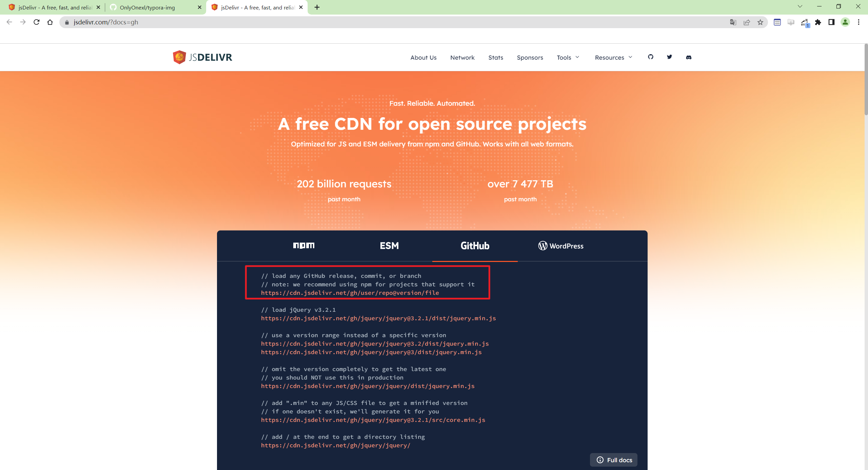Select the ESM tab
868x470 pixels.
tap(389, 246)
